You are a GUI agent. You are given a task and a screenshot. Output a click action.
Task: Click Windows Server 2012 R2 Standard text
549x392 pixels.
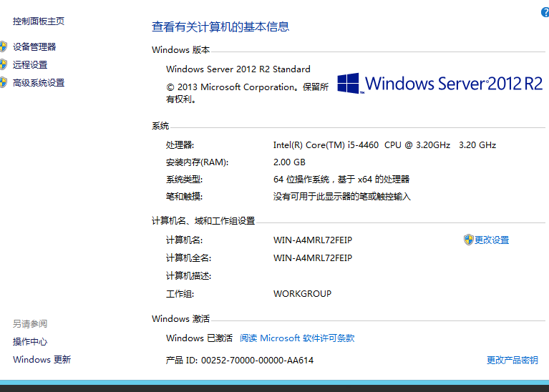[238, 69]
